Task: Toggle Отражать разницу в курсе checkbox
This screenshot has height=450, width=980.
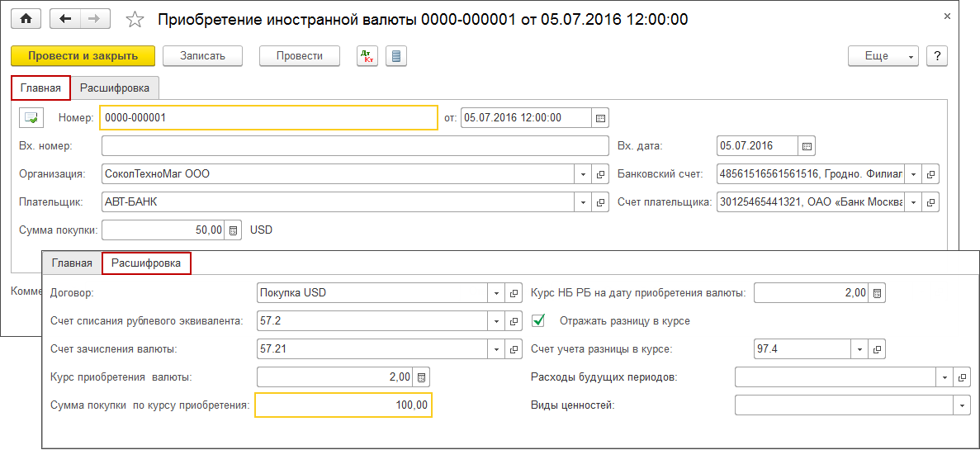Action: pos(539,320)
